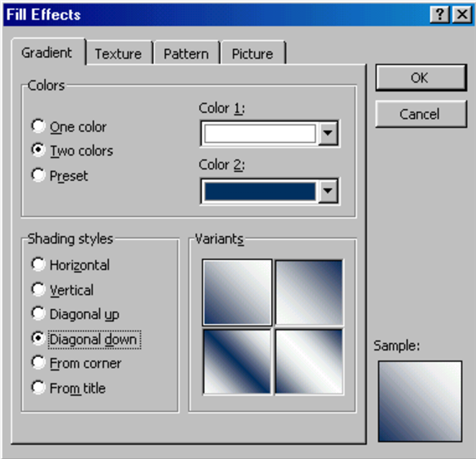Choose the bottom-left gradient variant
Viewport: 476px width, 459px height.
(237, 361)
